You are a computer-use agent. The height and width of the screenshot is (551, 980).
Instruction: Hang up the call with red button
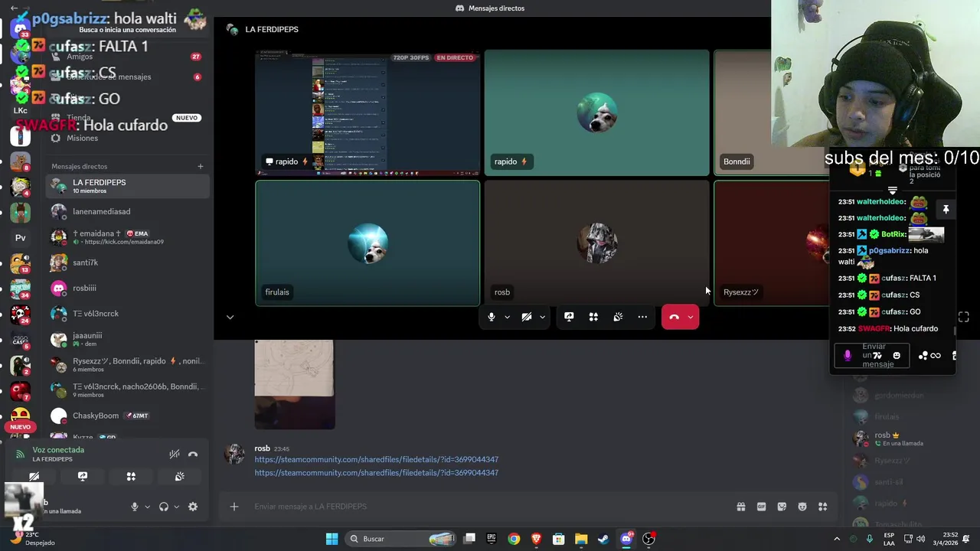(674, 317)
